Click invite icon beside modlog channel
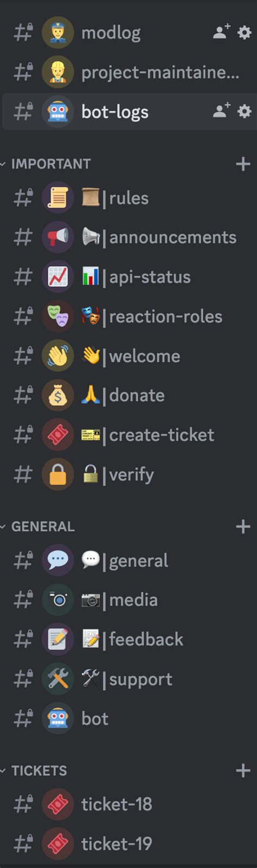The width and height of the screenshot is (257, 868). click(x=221, y=32)
